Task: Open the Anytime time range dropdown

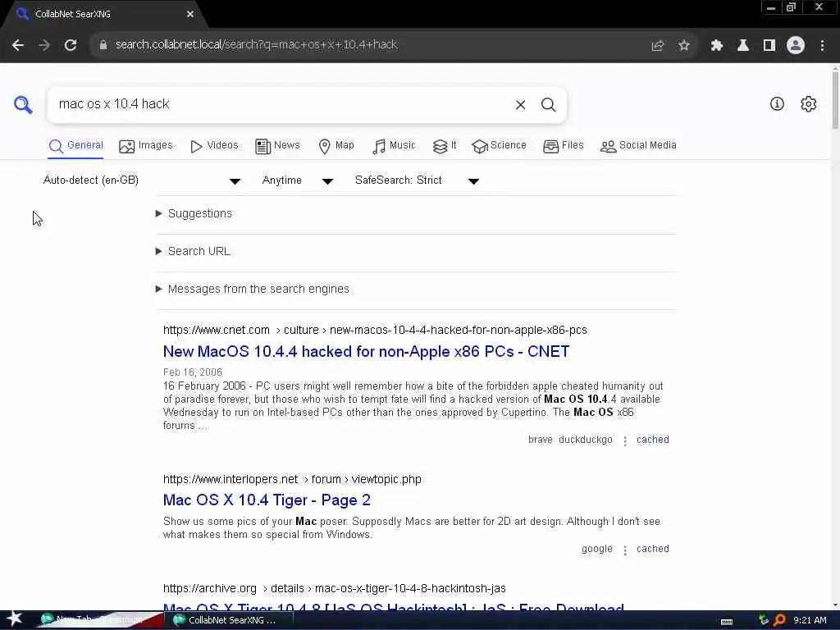Action: point(298,180)
